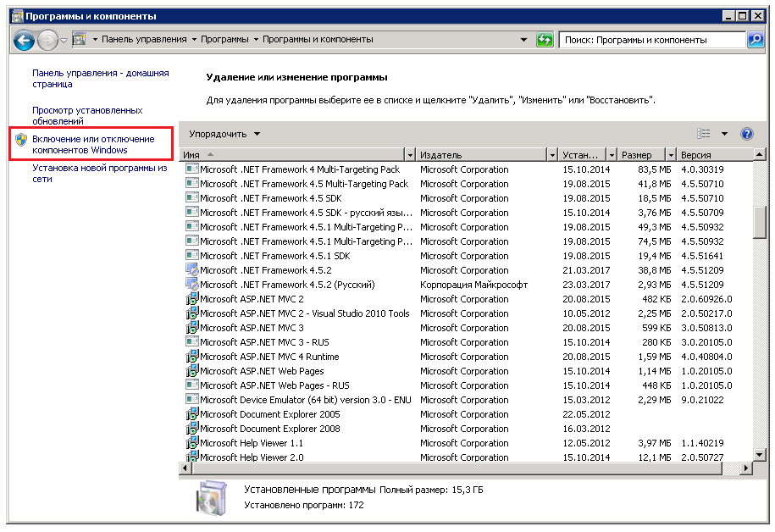
Task: Click size 74,5 МБ cell
Action: tap(655, 241)
